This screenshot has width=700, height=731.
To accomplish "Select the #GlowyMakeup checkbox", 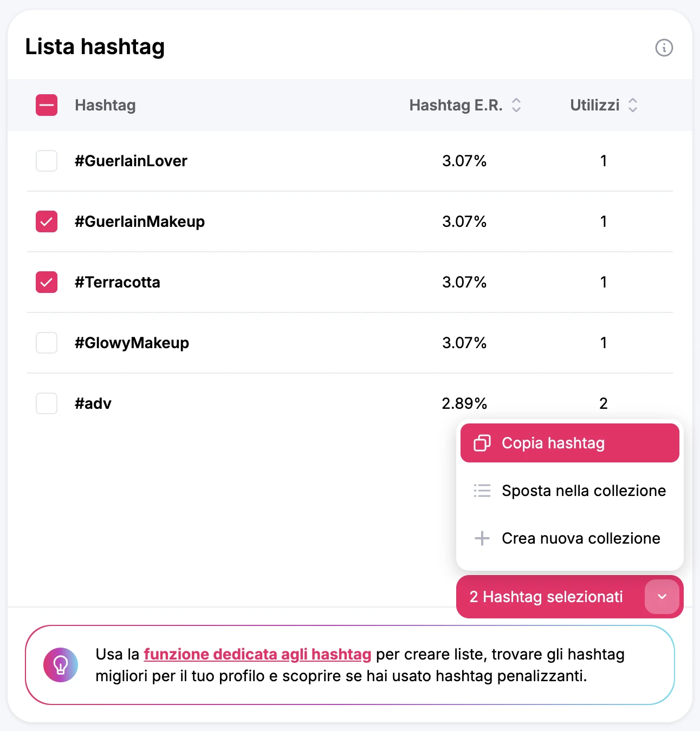I will pos(47,343).
